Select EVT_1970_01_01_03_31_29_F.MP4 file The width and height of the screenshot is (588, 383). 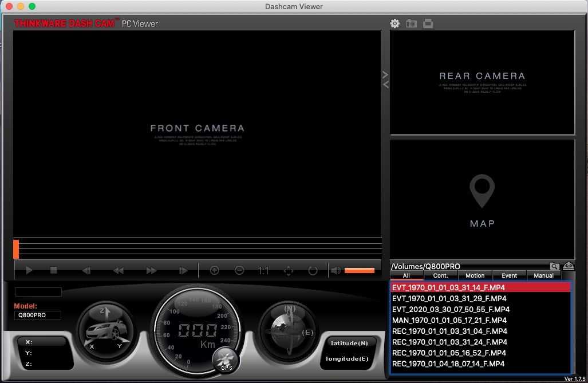[481, 299]
